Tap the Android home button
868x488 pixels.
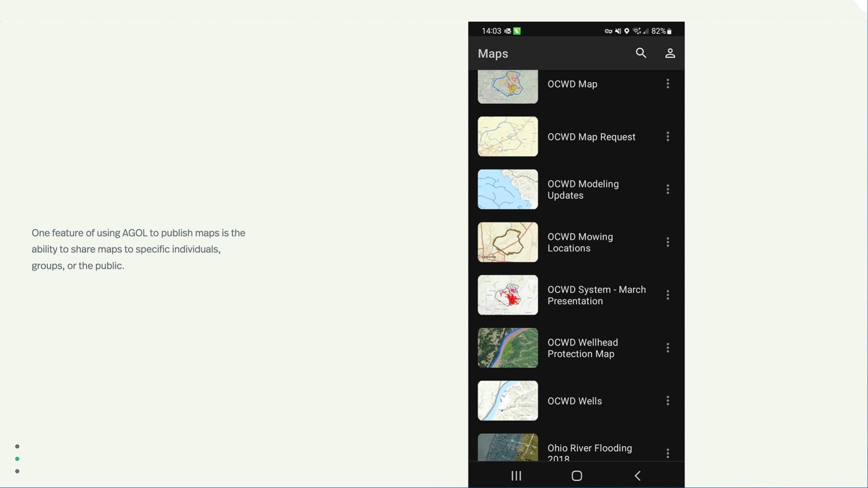(x=577, y=476)
